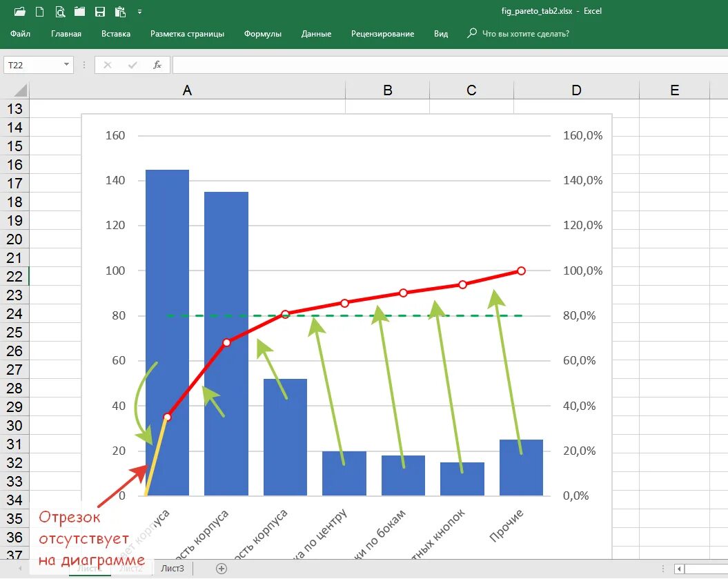This screenshot has width=728, height=579.
Task: Click the lightbulb search icon in ribbon
Action: (x=472, y=33)
